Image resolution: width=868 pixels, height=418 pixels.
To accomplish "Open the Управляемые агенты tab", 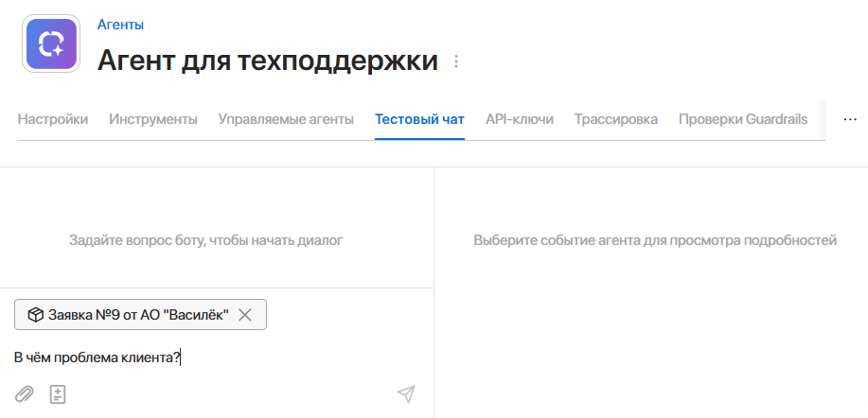I will click(286, 119).
